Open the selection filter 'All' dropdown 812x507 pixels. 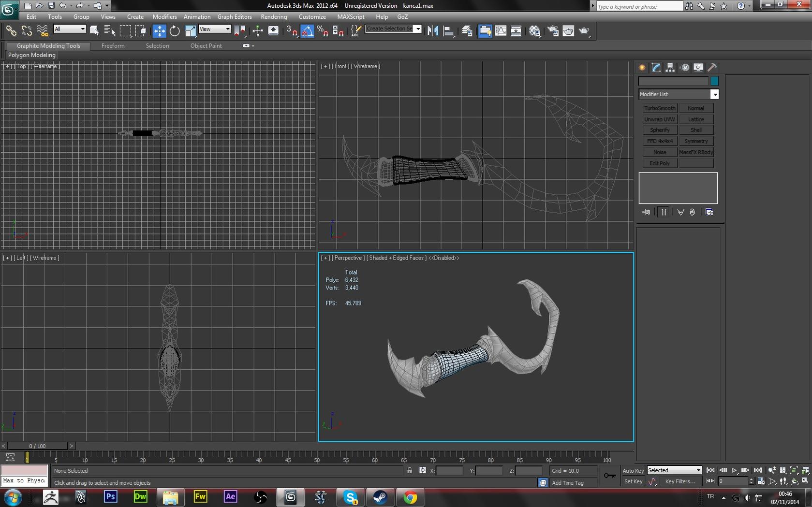(x=70, y=29)
